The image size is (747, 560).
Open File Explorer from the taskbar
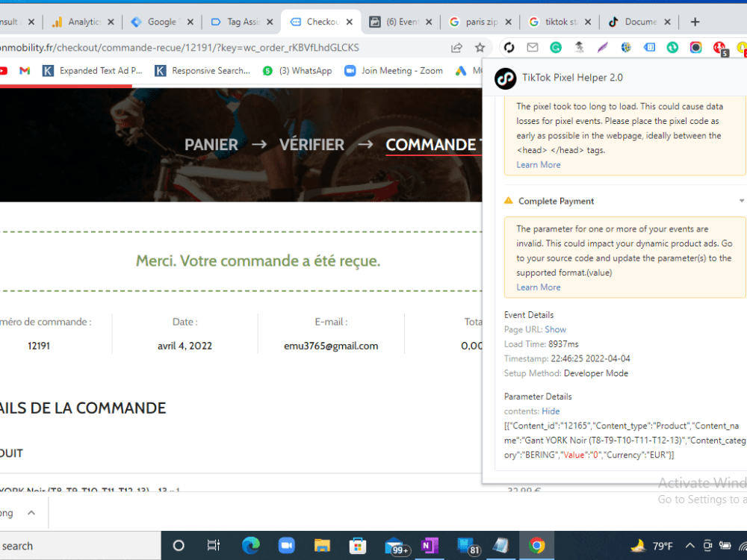pos(322,546)
